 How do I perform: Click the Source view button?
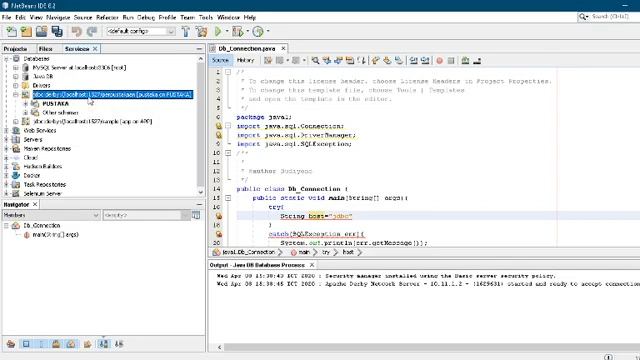pyautogui.click(x=220, y=60)
